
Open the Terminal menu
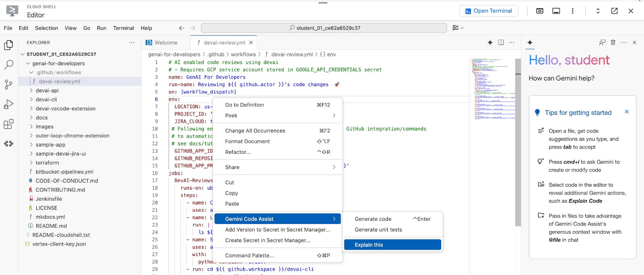click(x=123, y=28)
